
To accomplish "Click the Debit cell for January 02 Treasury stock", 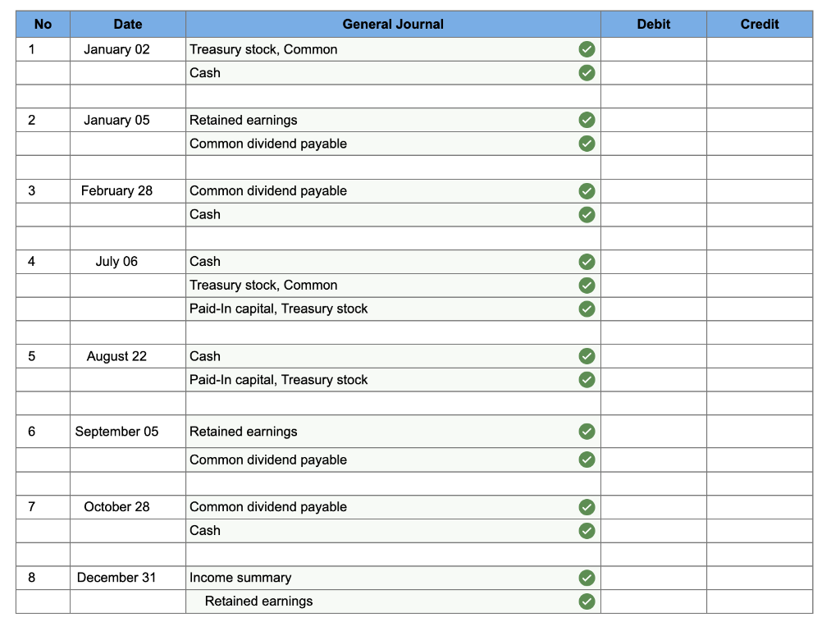I will click(x=654, y=49).
